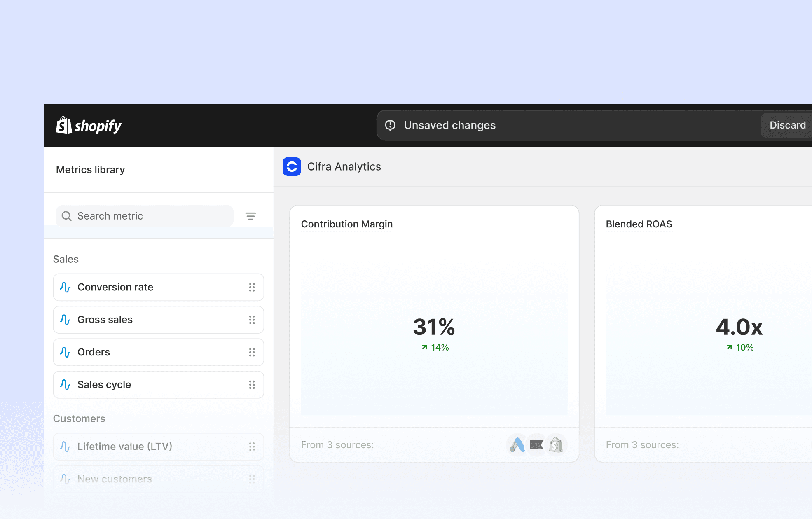Click the Lifetime value wave icon
This screenshot has width=812, height=519.
pos(65,447)
